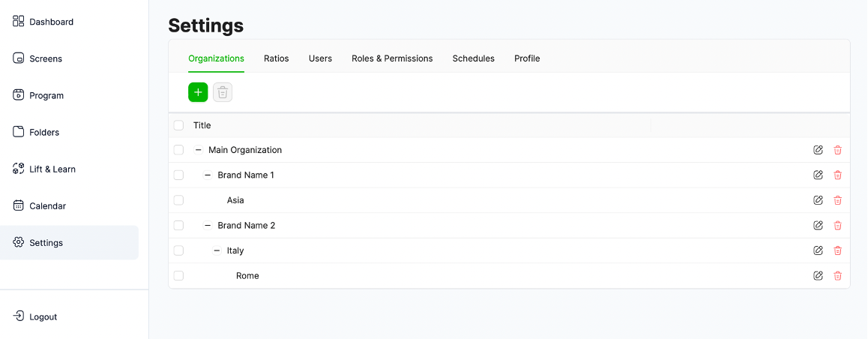Click edit icon for Asia row
This screenshot has height=339, width=868.
[818, 200]
